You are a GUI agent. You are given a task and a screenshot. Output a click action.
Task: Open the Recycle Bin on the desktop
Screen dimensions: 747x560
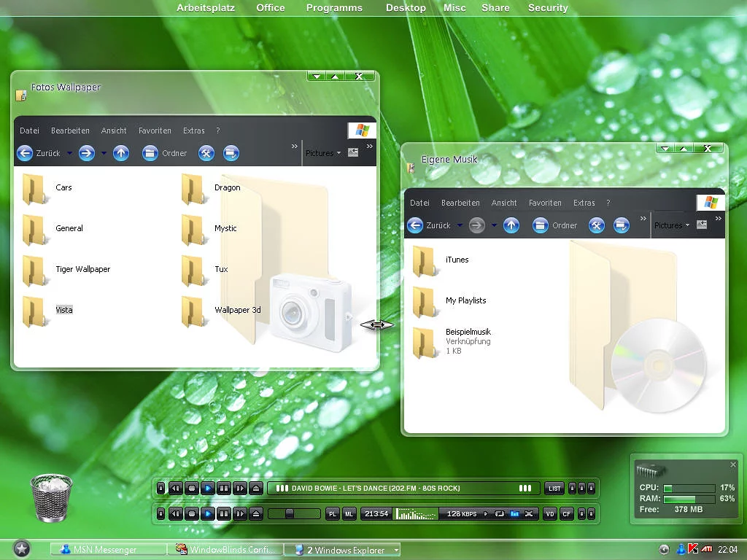click(51, 497)
